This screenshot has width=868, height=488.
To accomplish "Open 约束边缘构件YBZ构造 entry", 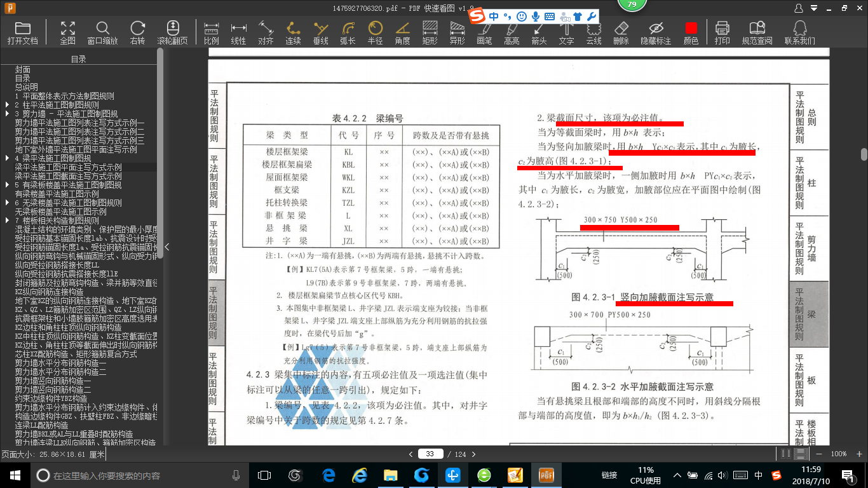I will pos(51,398).
